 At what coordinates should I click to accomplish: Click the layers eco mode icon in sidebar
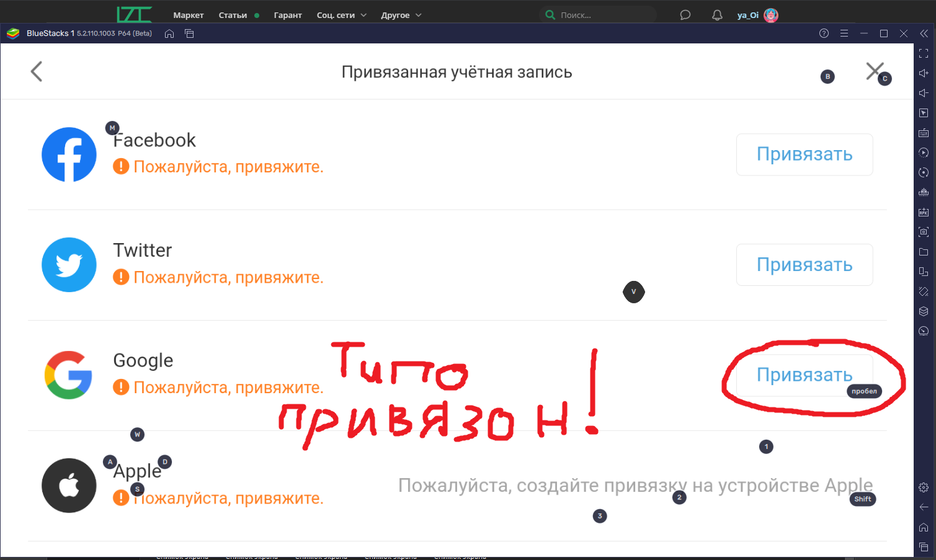(924, 311)
